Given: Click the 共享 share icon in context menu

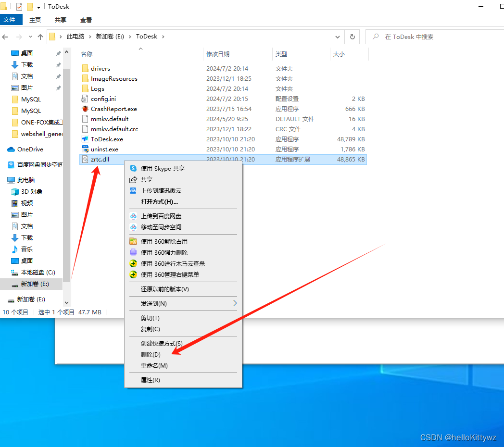Looking at the screenshot, I should click(133, 180).
